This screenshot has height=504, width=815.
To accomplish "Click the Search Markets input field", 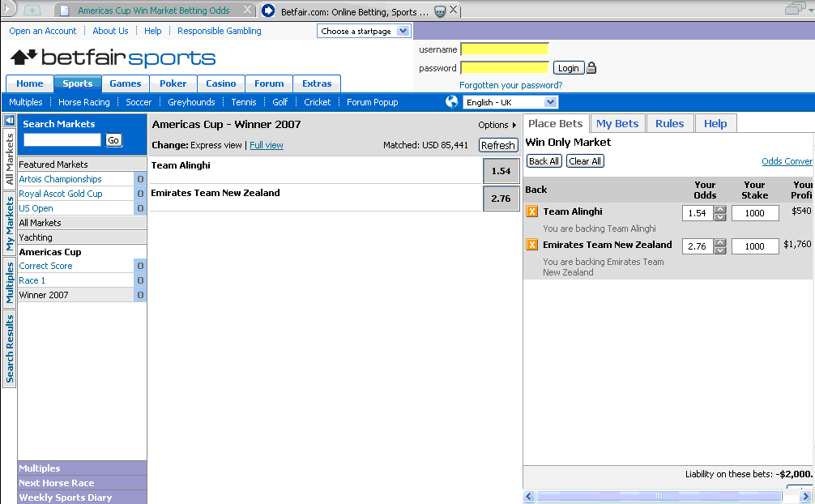I will coord(62,140).
